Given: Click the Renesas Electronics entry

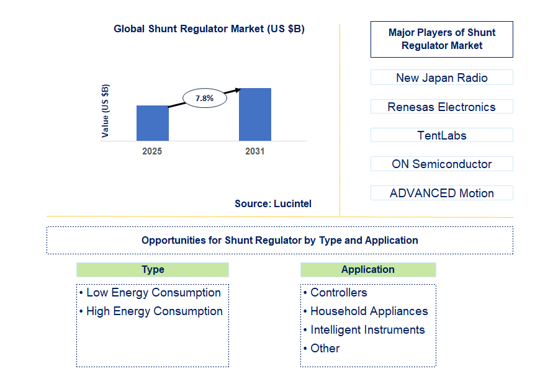Looking at the screenshot, I should pos(441,107).
